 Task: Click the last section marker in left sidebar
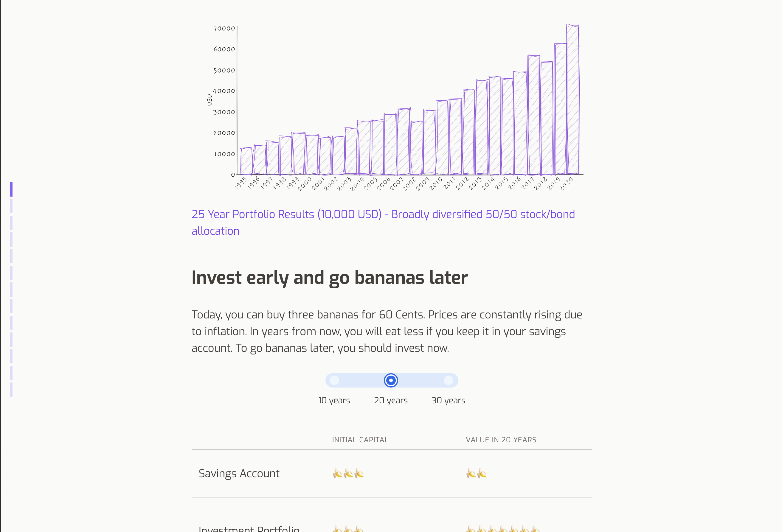[x=11, y=389]
